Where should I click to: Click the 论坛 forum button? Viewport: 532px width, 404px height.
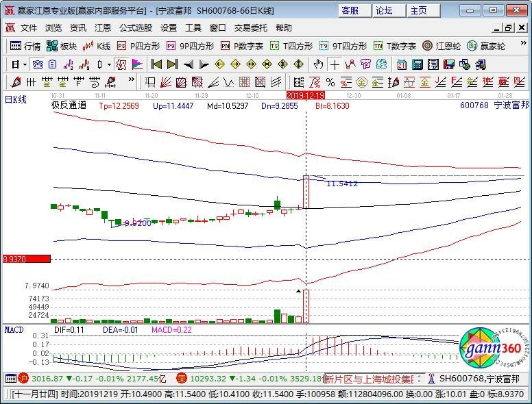tap(389, 10)
